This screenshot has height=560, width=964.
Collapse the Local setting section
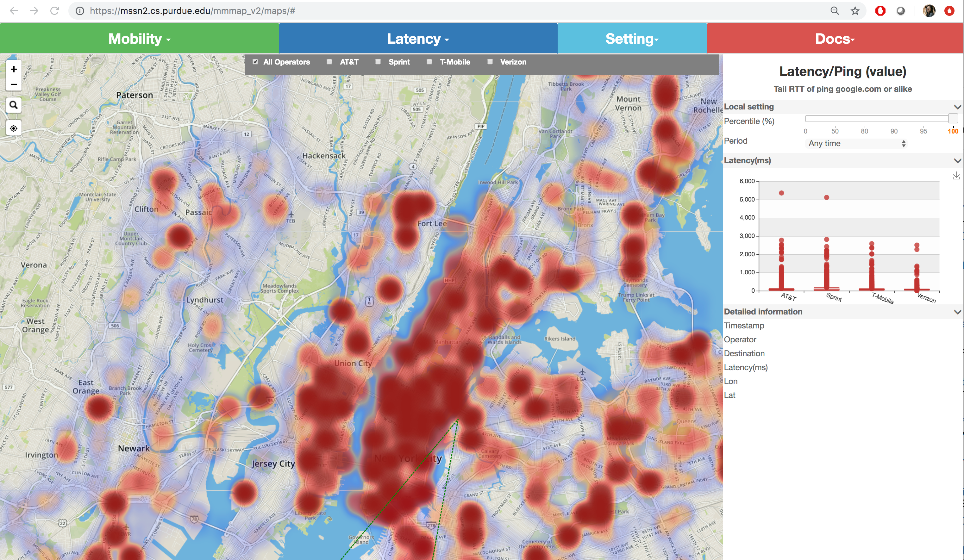(957, 107)
